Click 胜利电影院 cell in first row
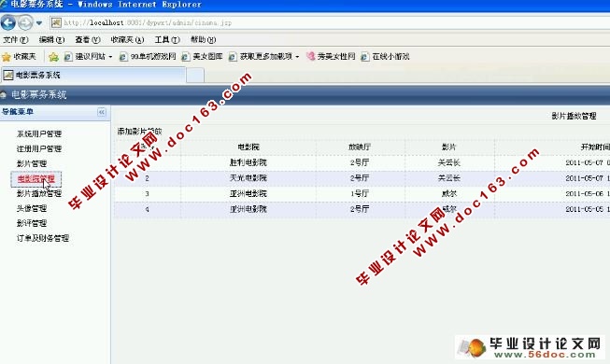The height and width of the screenshot is (364, 610). [248, 162]
